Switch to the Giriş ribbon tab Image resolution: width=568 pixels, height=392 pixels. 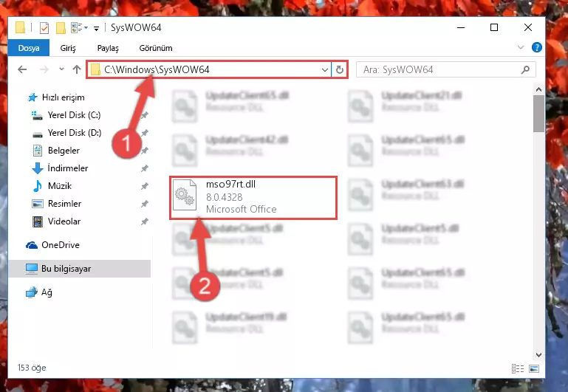pyautogui.click(x=68, y=48)
